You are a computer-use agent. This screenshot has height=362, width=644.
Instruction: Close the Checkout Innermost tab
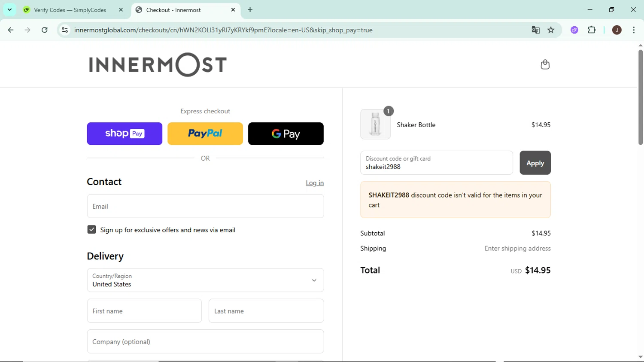pos(233,10)
